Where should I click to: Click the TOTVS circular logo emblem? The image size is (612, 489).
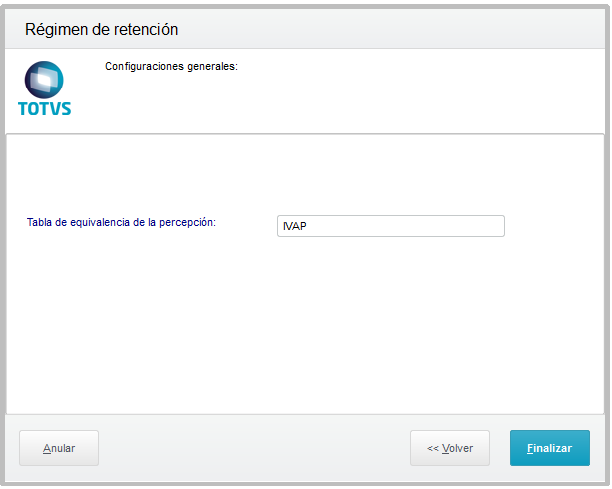(44, 80)
